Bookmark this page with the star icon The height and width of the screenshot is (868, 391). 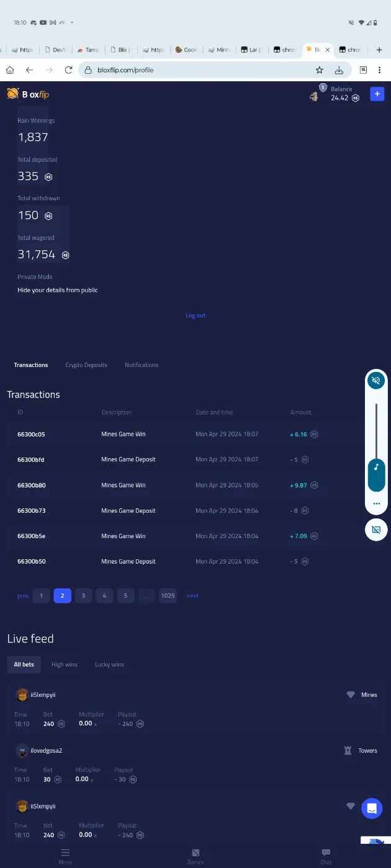click(x=319, y=70)
